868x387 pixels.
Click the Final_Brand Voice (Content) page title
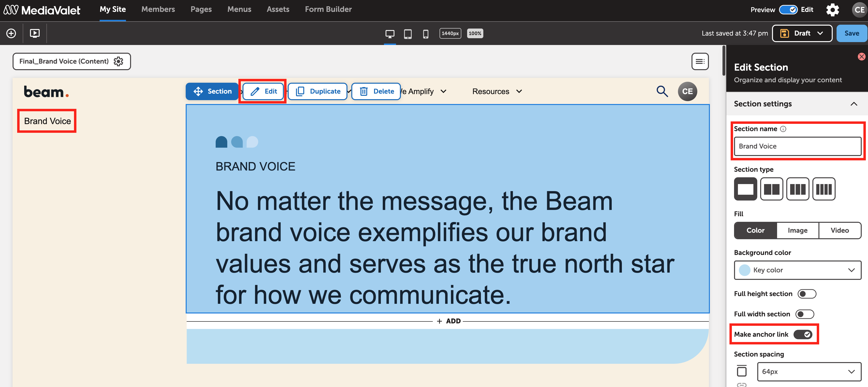click(64, 61)
